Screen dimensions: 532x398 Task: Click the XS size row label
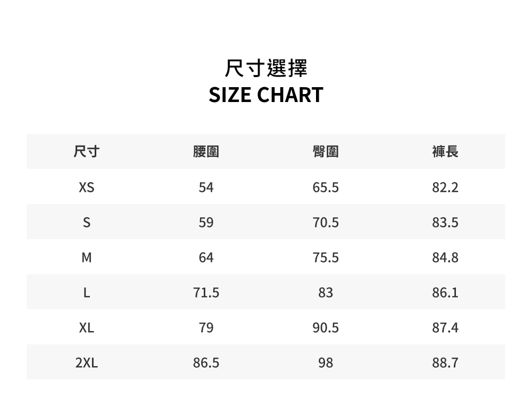(86, 188)
